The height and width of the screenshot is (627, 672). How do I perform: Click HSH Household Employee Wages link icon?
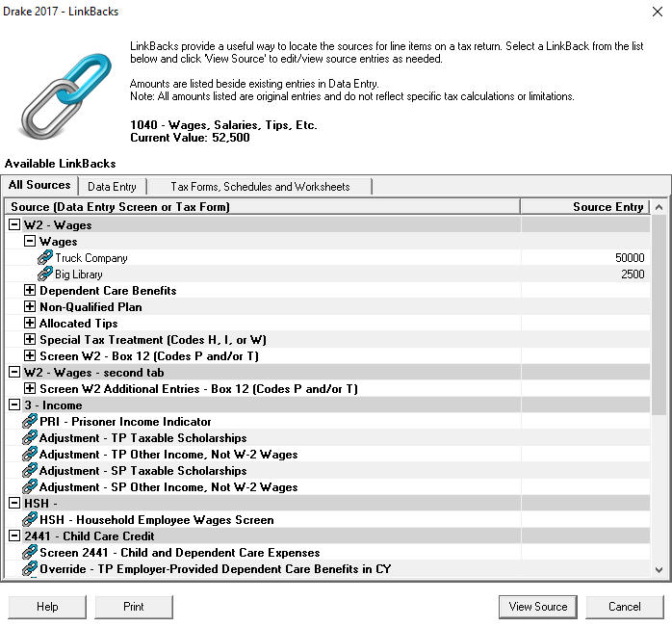[x=29, y=520]
